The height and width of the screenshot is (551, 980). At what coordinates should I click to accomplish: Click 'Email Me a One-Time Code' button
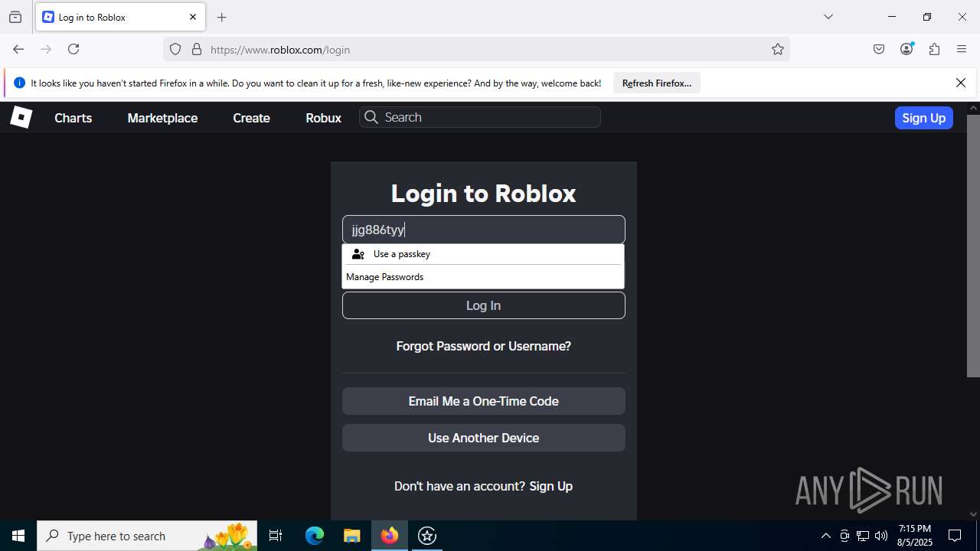[x=483, y=401]
